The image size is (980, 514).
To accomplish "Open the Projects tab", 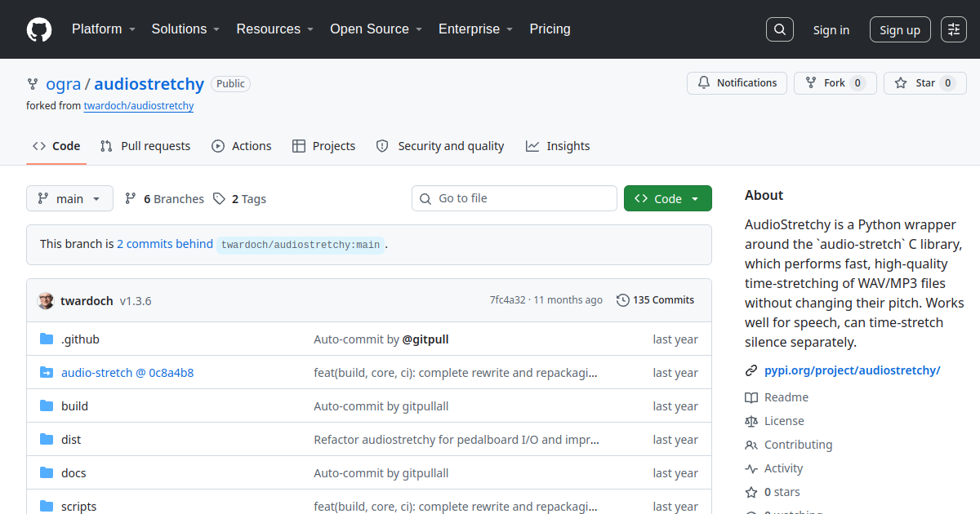I will pos(324,146).
